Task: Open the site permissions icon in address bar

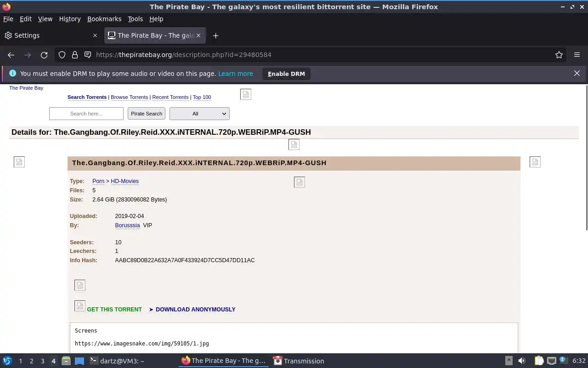Action: (88, 55)
